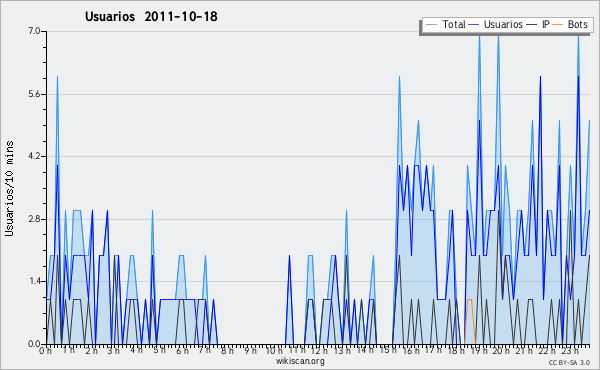The image size is (600, 370).
Task: Click the chart title 'Usuarios 2011-10-18'
Action: (151, 16)
